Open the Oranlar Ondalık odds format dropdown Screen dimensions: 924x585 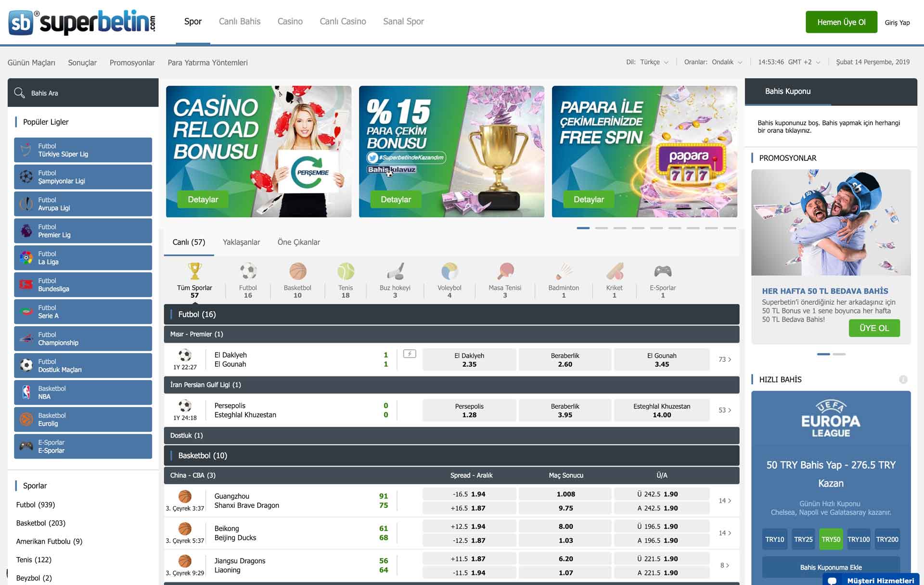713,62
